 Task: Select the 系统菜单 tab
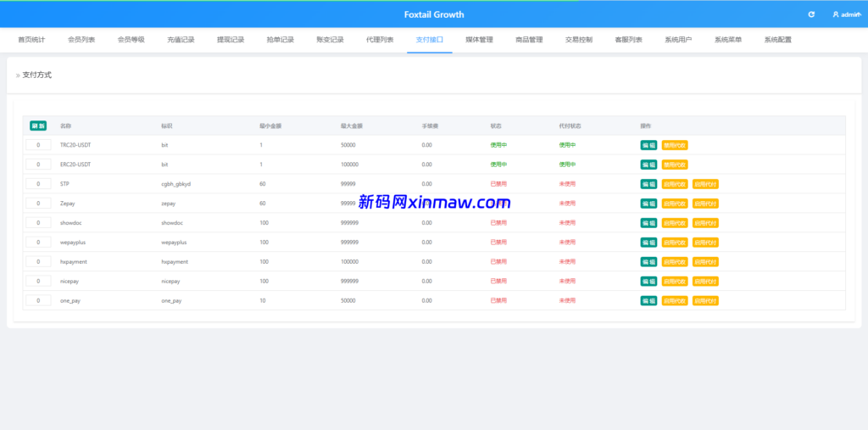click(728, 40)
